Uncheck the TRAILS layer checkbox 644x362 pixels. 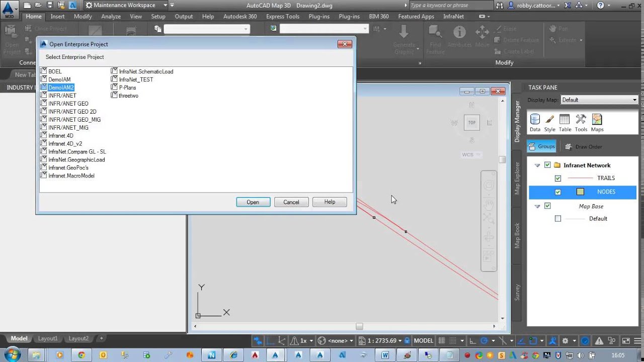[x=557, y=178]
